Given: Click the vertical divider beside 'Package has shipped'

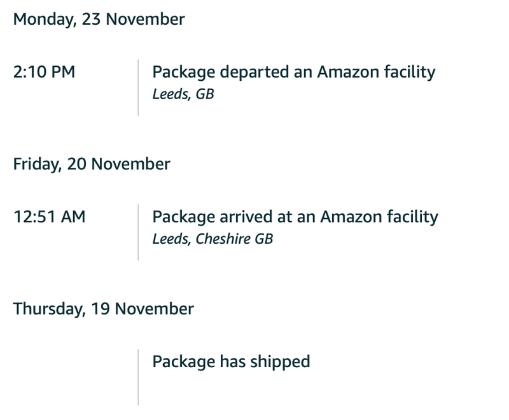Looking at the screenshot, I should [138, 377].
